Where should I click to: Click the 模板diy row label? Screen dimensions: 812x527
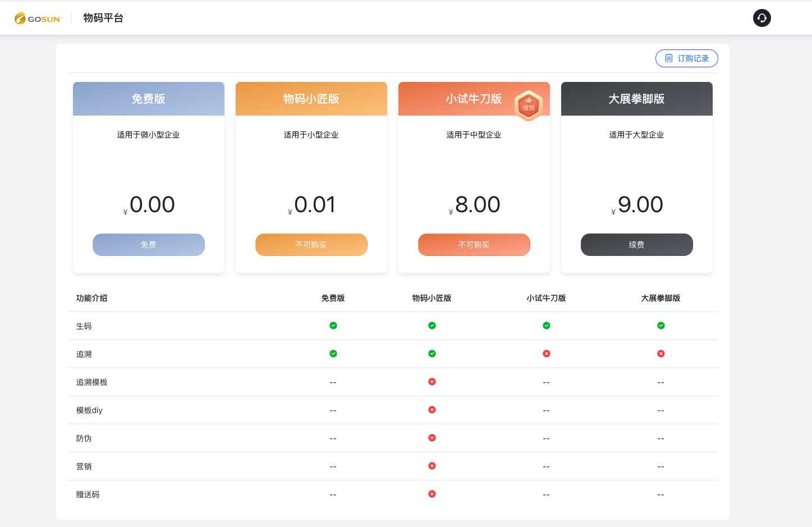[89, 410]
